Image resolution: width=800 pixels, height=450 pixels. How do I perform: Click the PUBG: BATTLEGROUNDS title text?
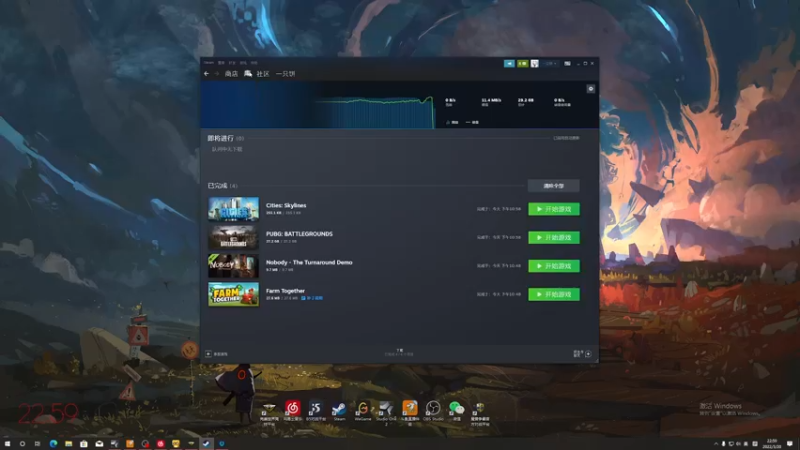tap(299, 234)
